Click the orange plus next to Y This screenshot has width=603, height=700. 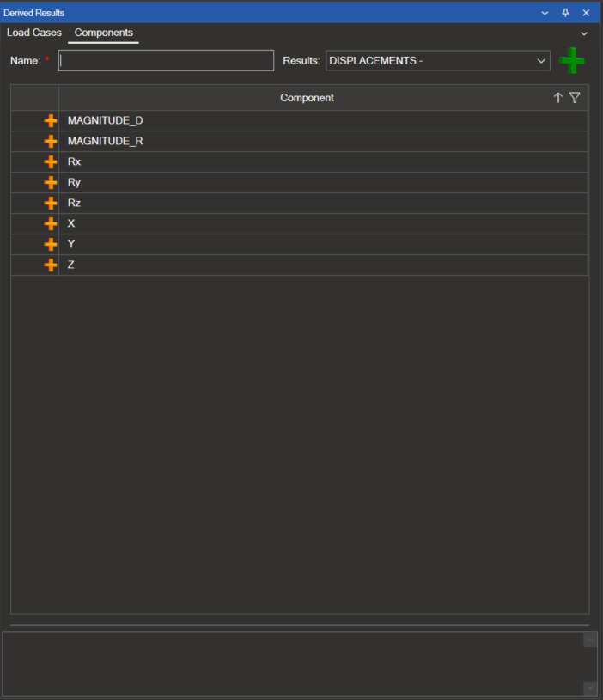point(51,245)
